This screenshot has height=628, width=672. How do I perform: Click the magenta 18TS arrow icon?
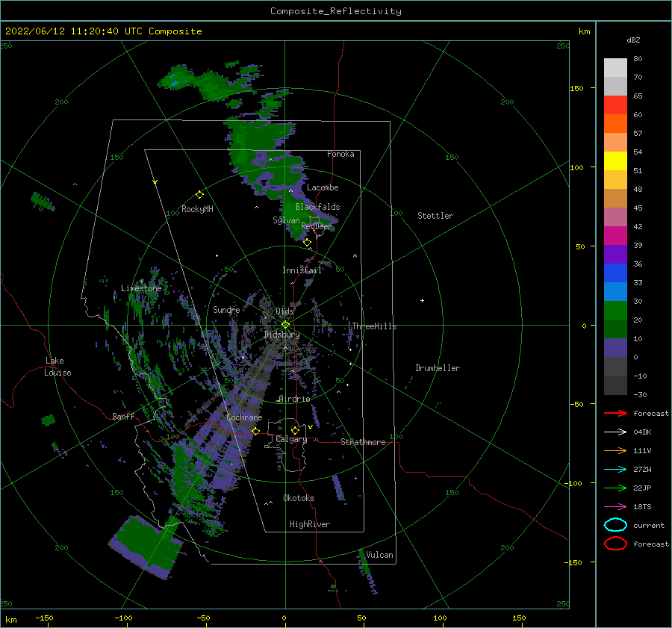[615, 507]
